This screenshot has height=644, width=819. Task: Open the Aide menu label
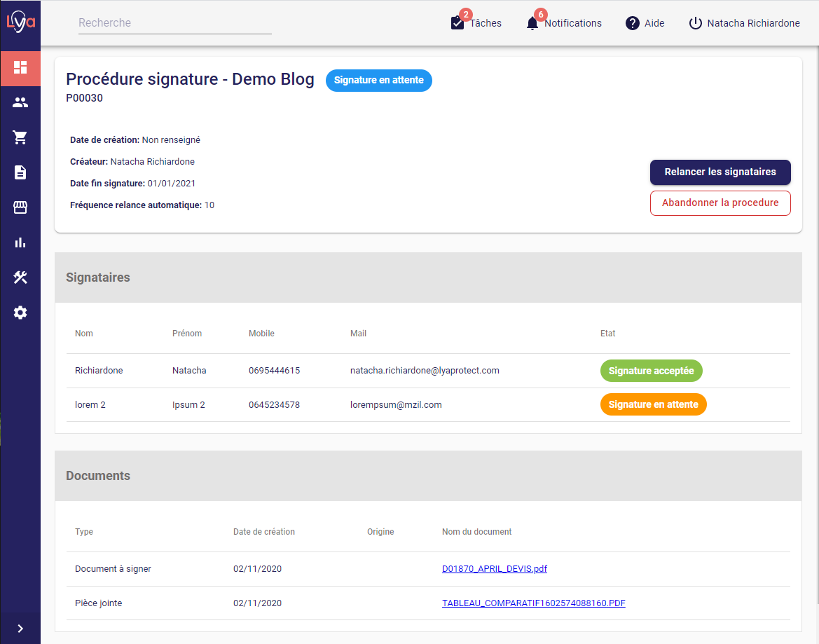click(x=654, y=23)
